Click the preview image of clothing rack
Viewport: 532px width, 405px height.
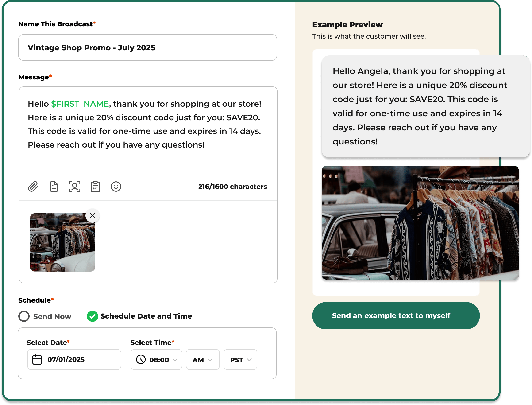420,223
